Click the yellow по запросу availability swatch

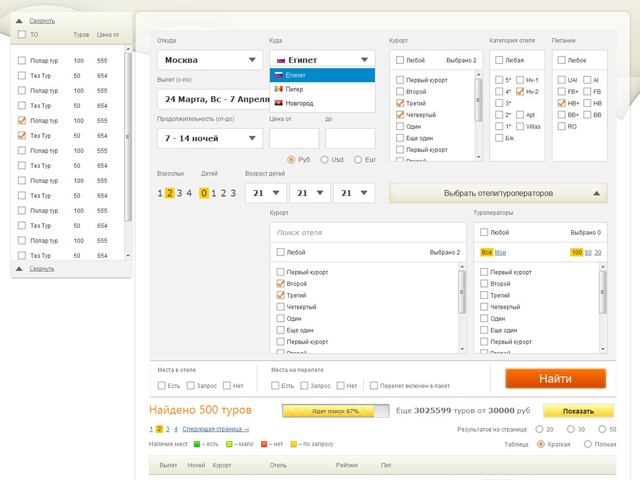coord(293,444)
